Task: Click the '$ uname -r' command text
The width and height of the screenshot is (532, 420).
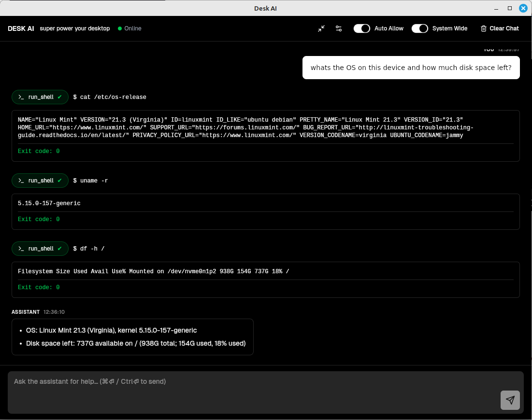Action: (x=90, y=181)
